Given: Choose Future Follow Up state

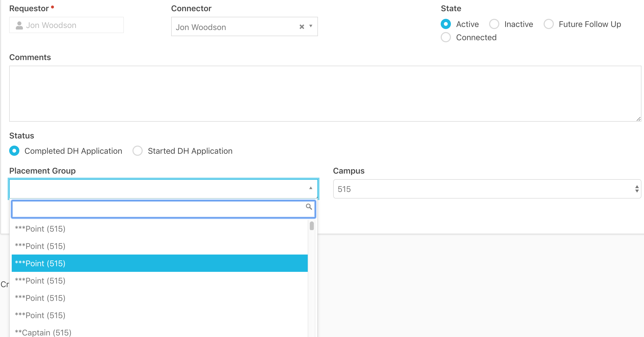Looking at the screenshot, I should click(548, 24).
